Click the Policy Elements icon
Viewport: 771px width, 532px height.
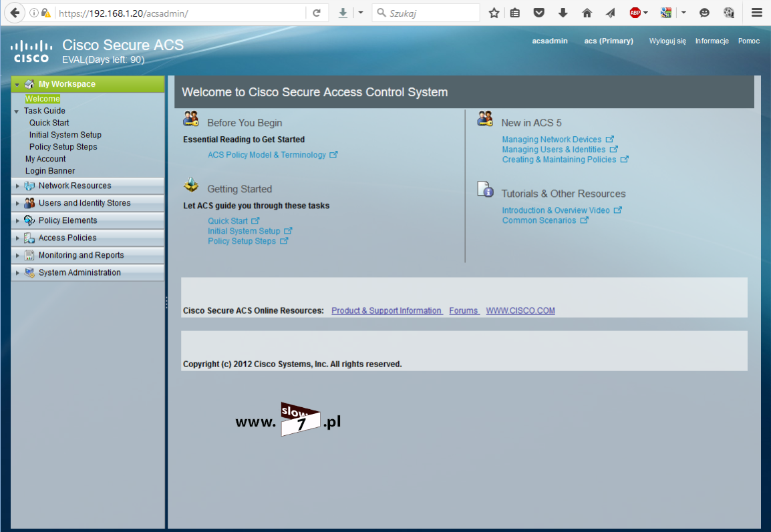coord(29,220)
